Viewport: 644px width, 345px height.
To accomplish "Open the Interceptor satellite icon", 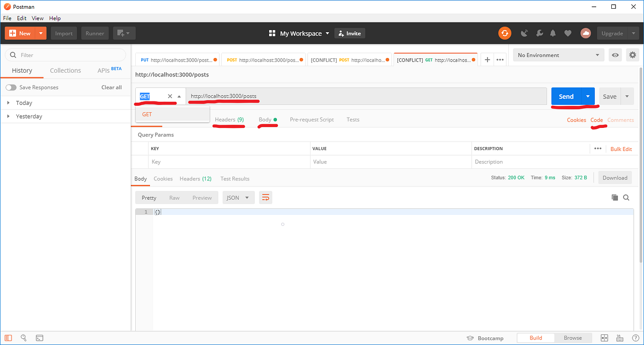I will (524, 33).
